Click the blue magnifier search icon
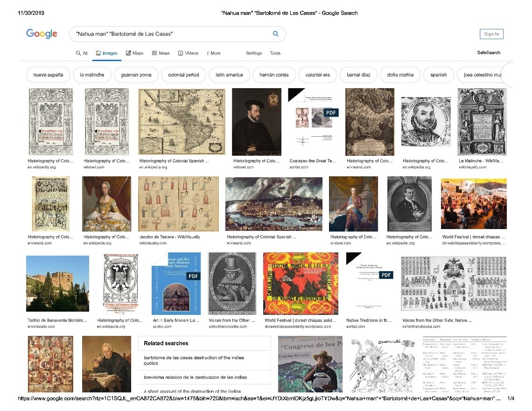The height and width of the screenshot is (411, 532). click(276, 34)
